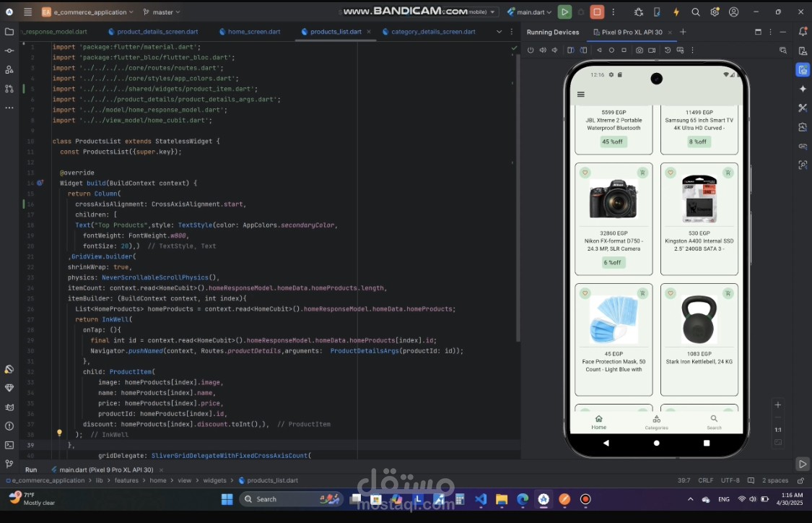Switch to category_details_screen.dart tab
Screen dimensions: 812x523
429,32
